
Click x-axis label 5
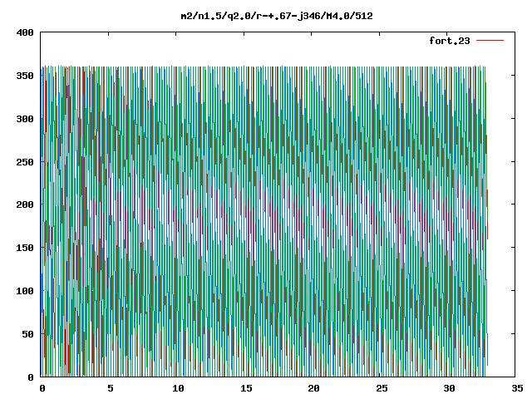(111, 388)
